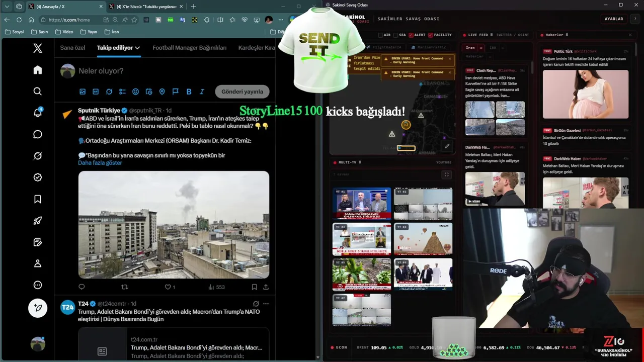The height and width of the screenshot is (362, 644).
Task: Show more of Sputnik post text
Action: click(x=100, y=163)
